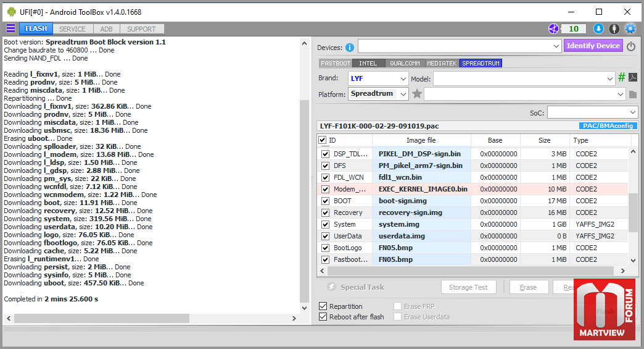The width and height of the screenshot is (644, 349).
Task: Select the SPREADTRUM mode tab
Action: click(481, 63)
